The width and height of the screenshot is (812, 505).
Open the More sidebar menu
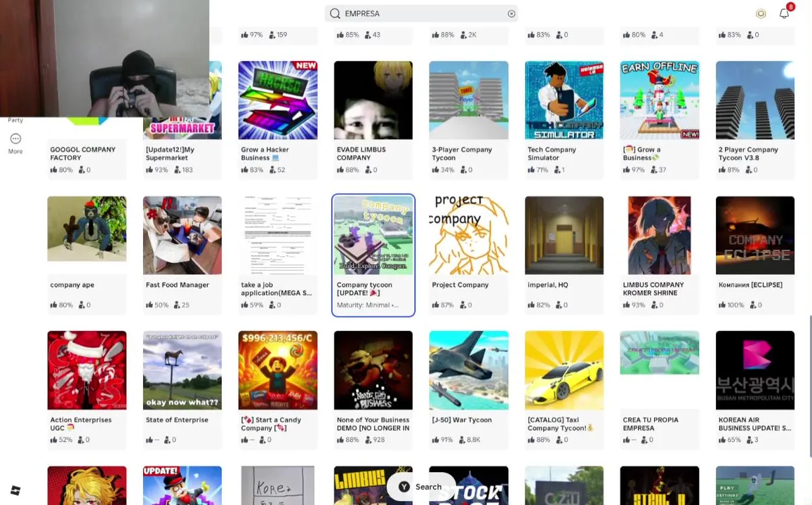click(x=15, y=144)
